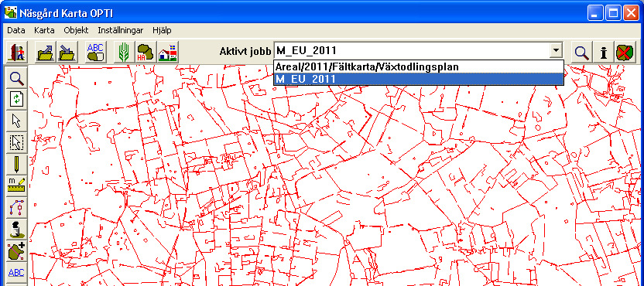This screenshot has height=286, width=644.
Task: Click the refresh map page icon
Action: pyautogui.click(x=16, y=99)
